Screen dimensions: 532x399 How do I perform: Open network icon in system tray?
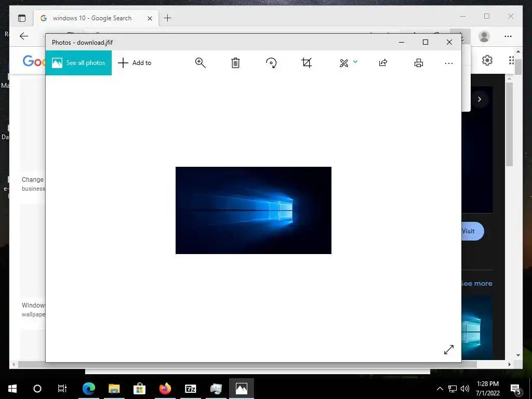453,389
